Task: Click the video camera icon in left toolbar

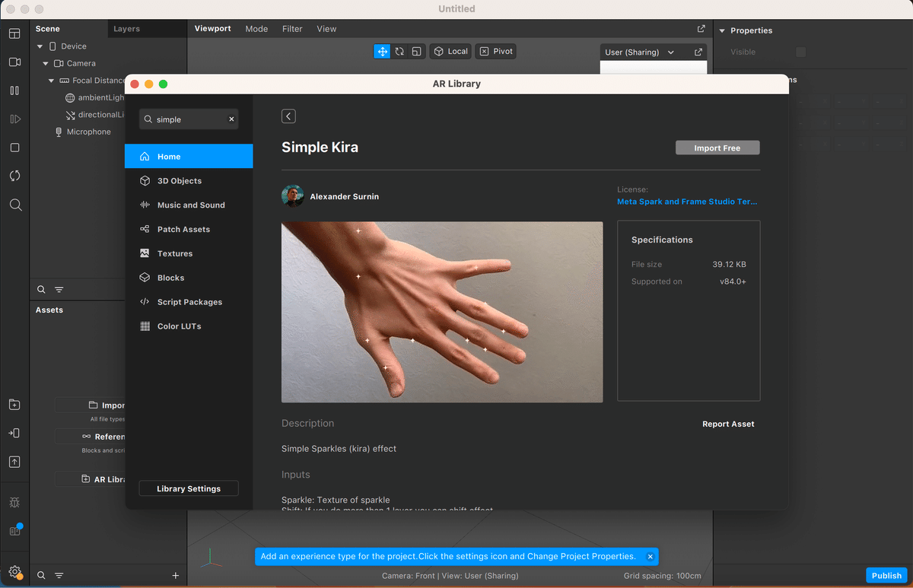Action: [x=14, y=62]
